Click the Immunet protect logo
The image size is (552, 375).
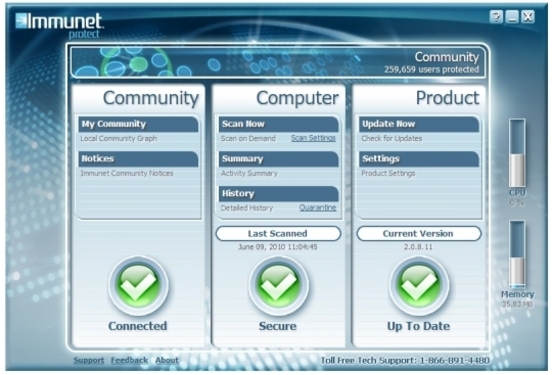pyautogui.click(x=59, y=25)
